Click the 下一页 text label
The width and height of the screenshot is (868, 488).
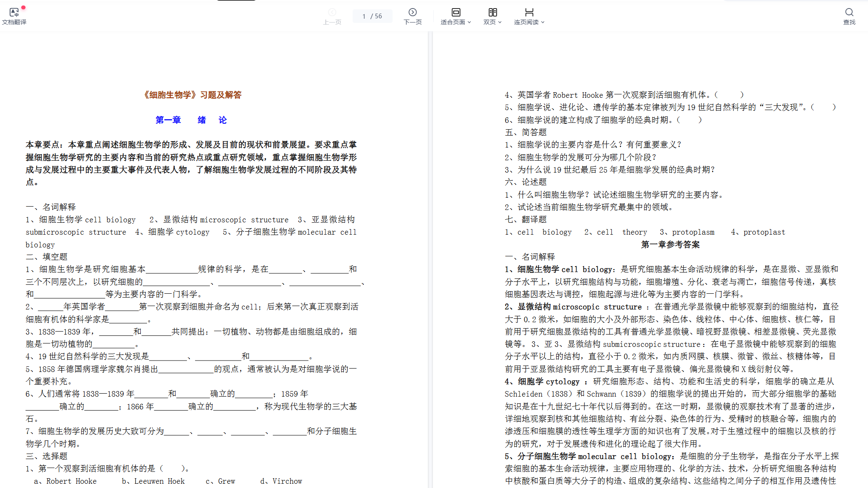(413, 22)
